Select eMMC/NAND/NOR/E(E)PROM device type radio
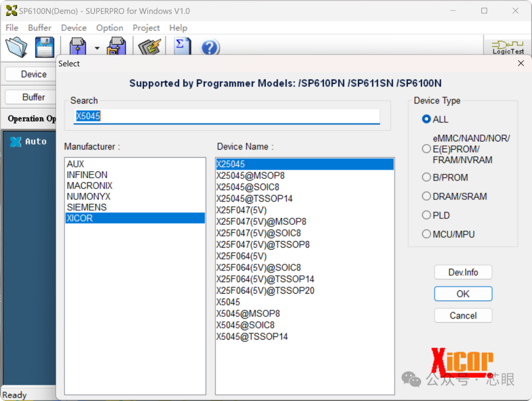Viewport: 532px width, 401px height. click(x=427, y=149)
